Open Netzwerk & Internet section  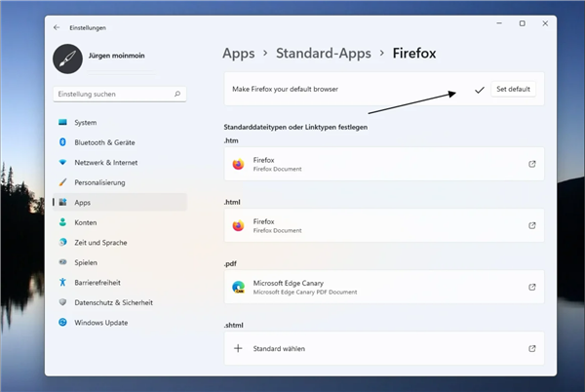click(105, 162)
